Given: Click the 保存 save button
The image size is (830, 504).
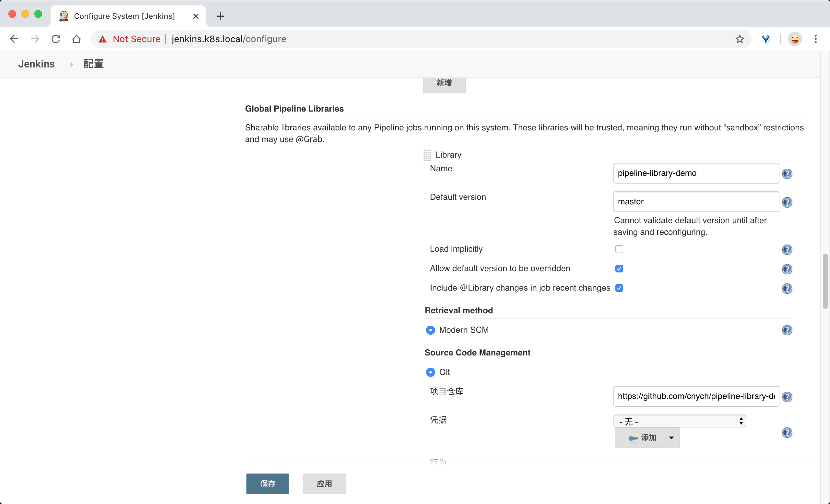Looking at the screenshot, I should [267, 484].
